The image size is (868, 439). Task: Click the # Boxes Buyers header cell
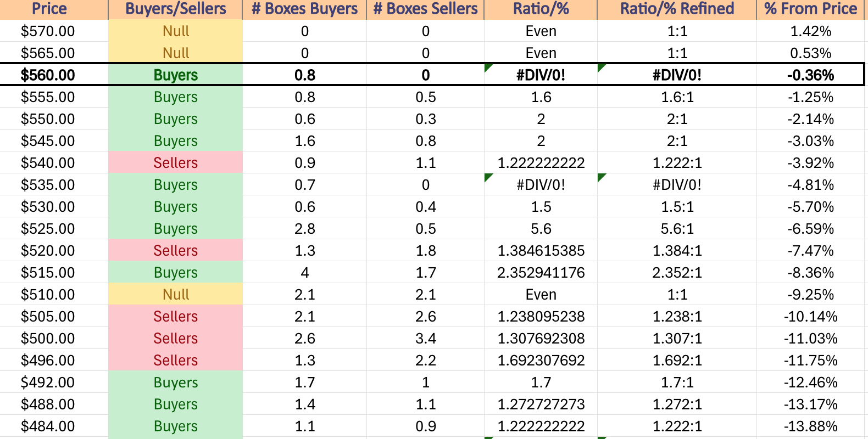pos(304,9)
